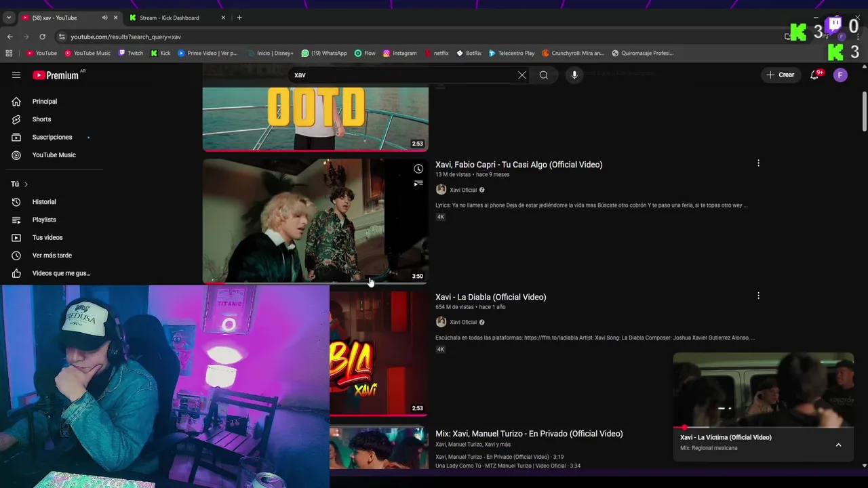Screen dimensions: 868x488
Task: Close the xav - YouTube tab
Action: [x=115, y=18]
